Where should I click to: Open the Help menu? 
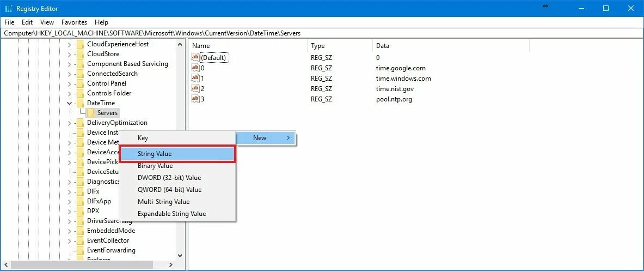pos(101,22)
